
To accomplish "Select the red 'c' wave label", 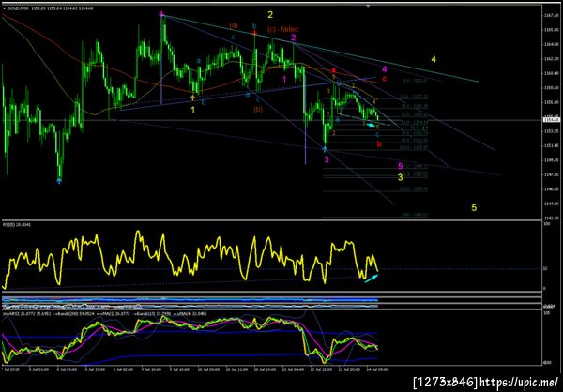I will (x=384, y=78).
